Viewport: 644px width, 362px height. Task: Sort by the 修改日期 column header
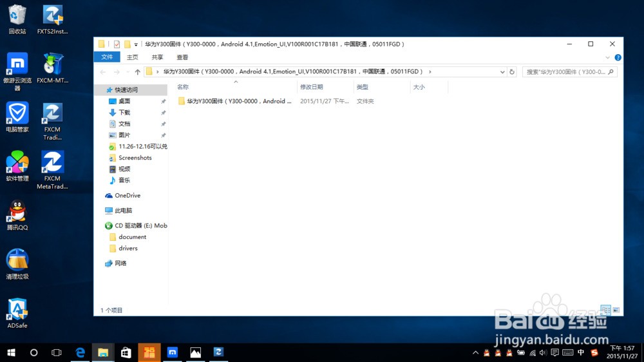(325, 87)
